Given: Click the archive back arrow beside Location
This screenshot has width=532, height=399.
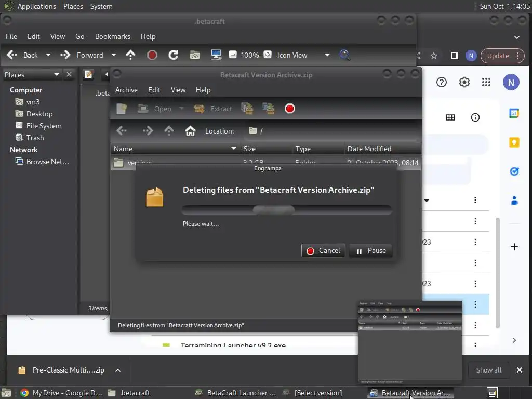Looking at the screenshot, I should click(x=122, y=130).
